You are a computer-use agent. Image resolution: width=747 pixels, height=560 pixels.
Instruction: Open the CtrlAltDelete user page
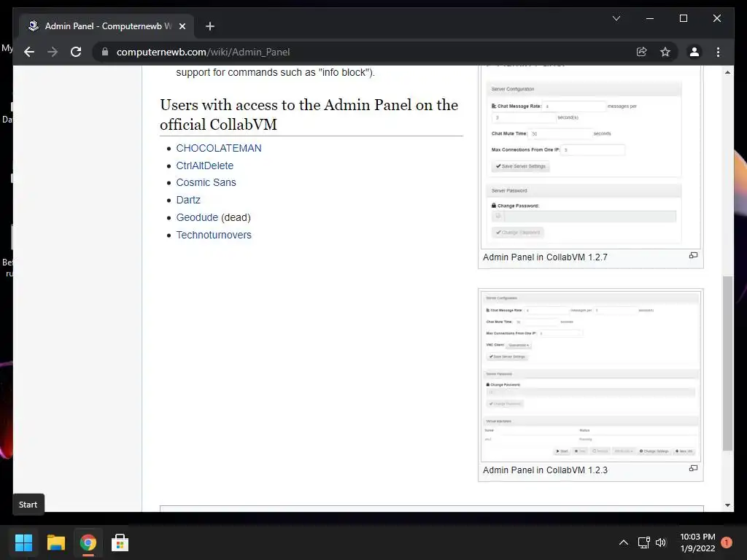point(205,166)
